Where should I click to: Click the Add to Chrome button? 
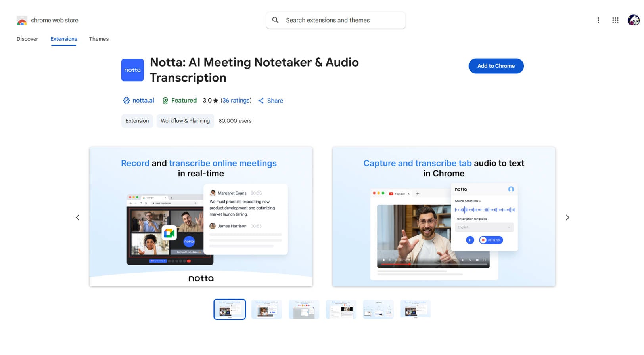click(x=496, y=66)
